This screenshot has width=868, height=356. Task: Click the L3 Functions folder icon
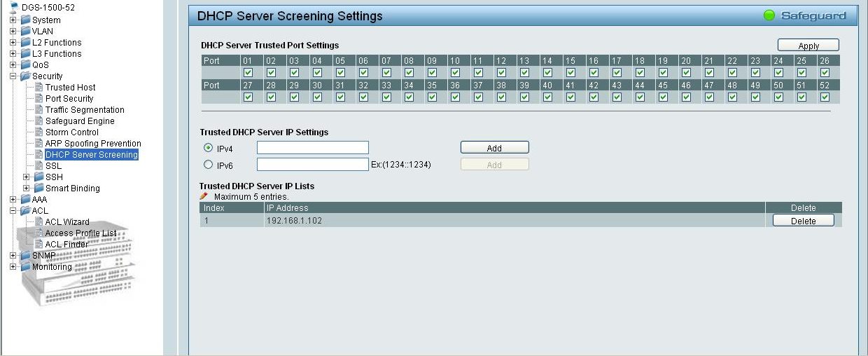[25, 53]
